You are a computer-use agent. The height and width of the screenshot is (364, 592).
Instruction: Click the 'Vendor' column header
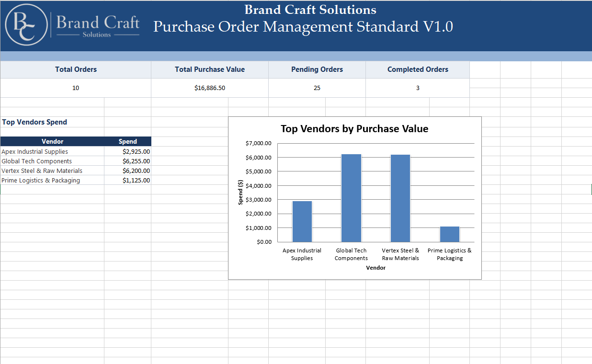(x=52, y=141)
